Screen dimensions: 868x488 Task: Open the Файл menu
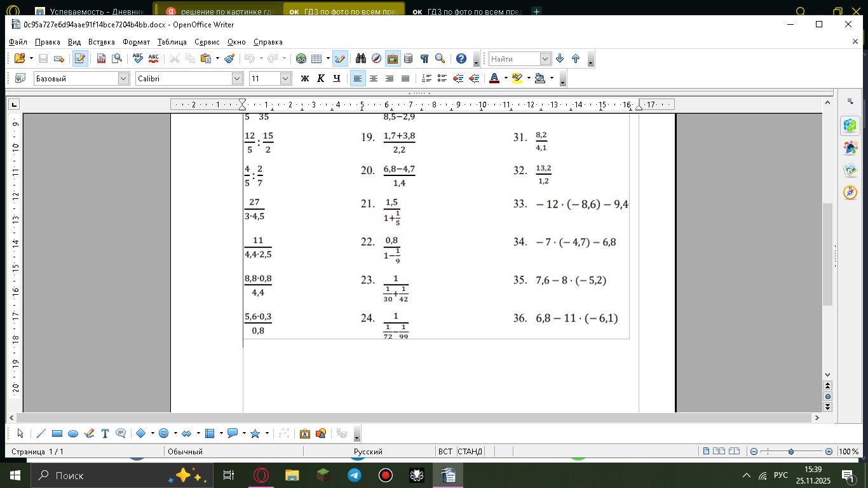tap(18, 42)
